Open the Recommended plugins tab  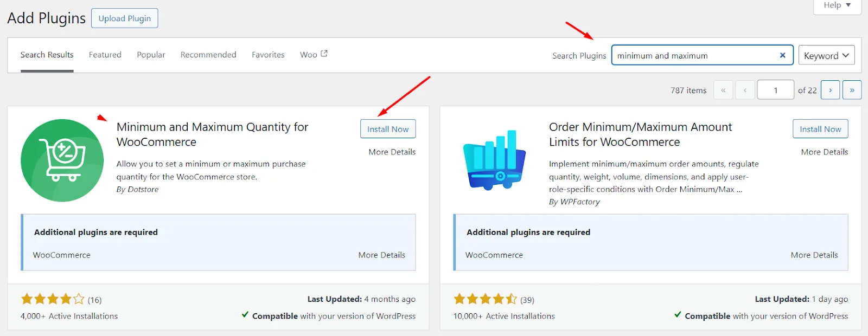point(208,55)
